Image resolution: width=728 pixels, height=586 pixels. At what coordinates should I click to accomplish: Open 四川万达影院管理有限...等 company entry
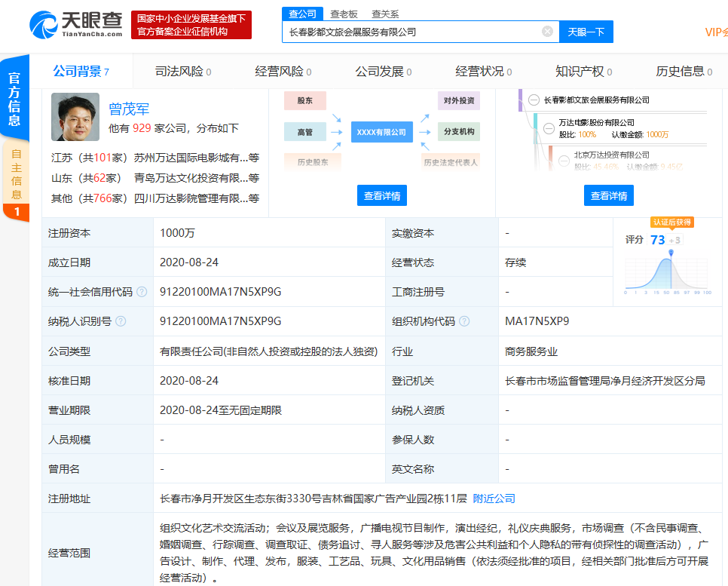[197, 198]
